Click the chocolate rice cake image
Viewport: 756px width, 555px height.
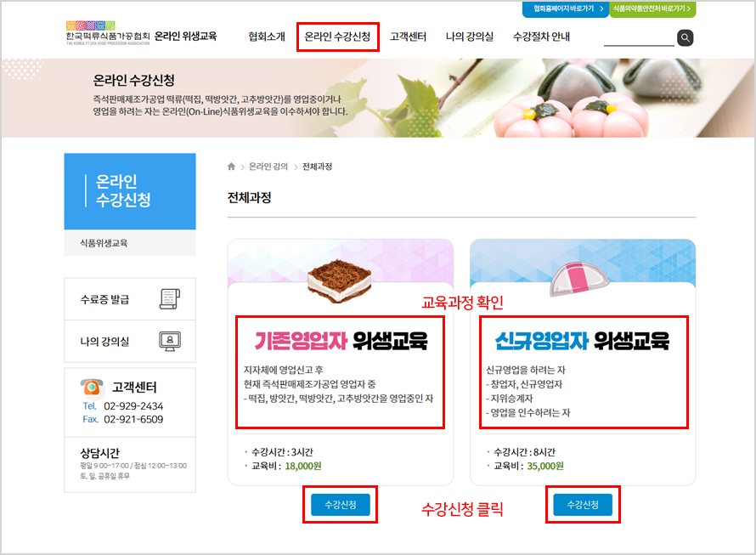coord(340,281)
